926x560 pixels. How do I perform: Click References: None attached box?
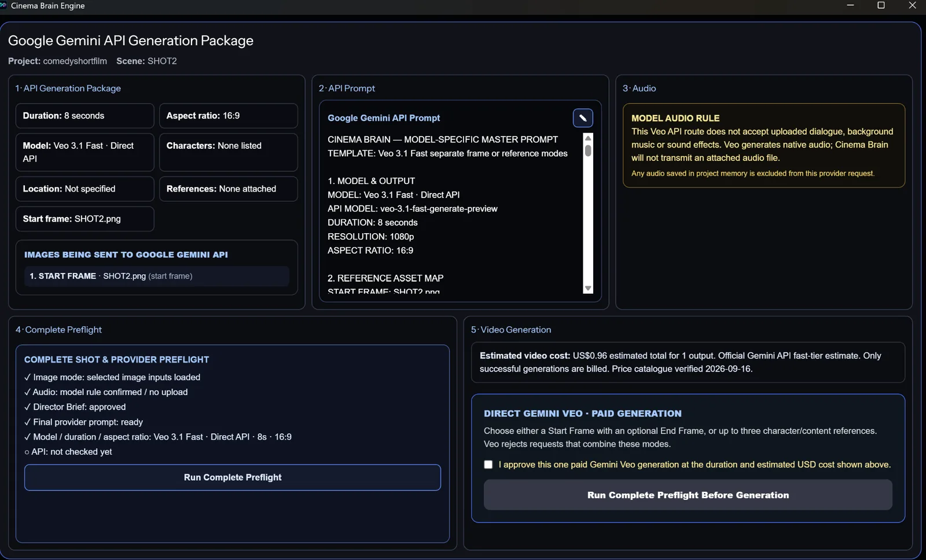(229, 189)
